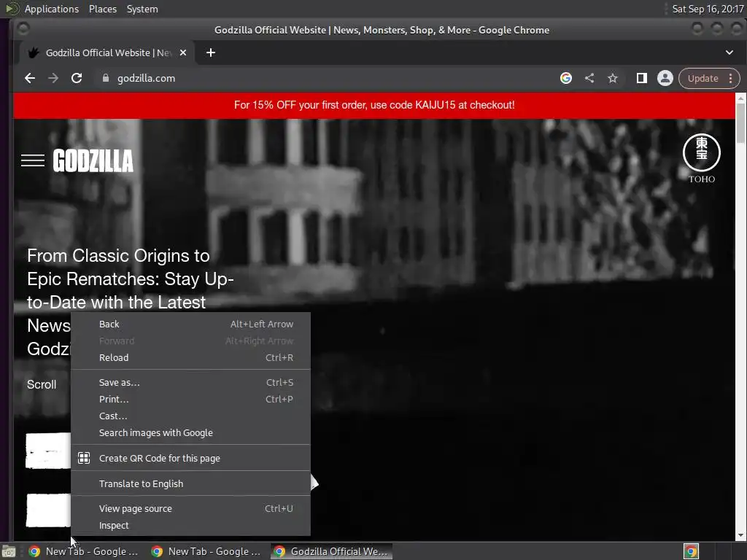The image size is (747, 560).
Task: Open the Google icon in address bar
Action: 565,78
